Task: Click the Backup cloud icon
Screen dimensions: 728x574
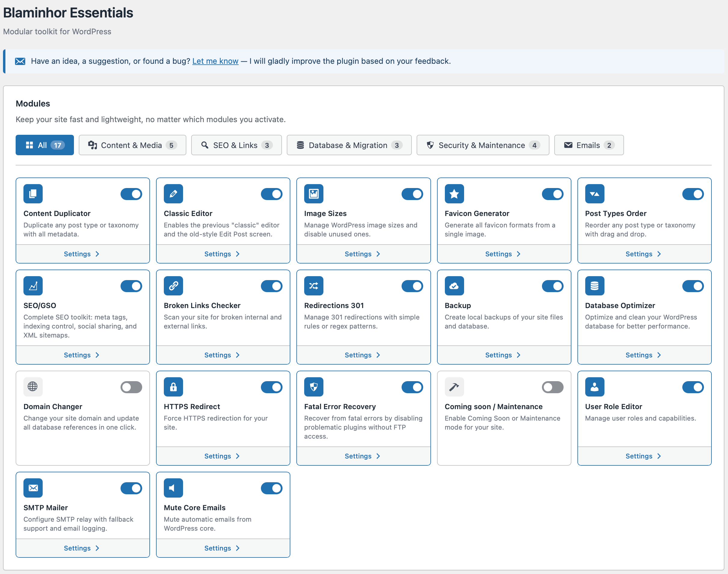Action: click(454, 286)
